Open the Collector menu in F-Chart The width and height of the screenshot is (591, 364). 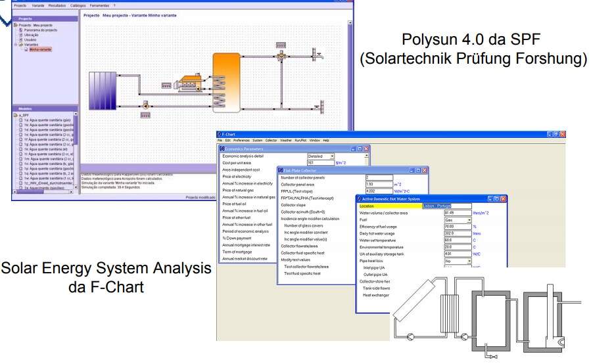271,141
